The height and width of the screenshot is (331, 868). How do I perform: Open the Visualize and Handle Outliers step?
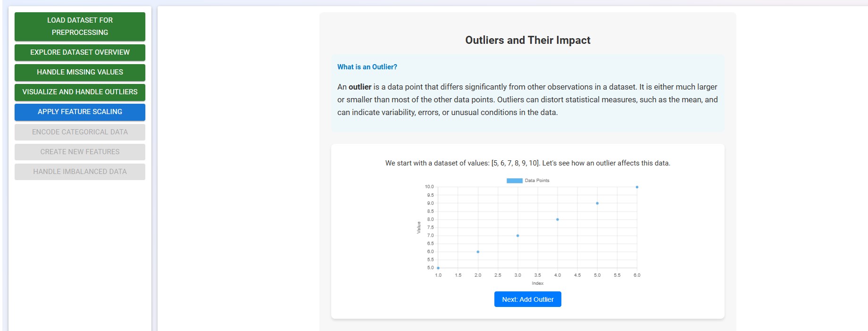79,92
